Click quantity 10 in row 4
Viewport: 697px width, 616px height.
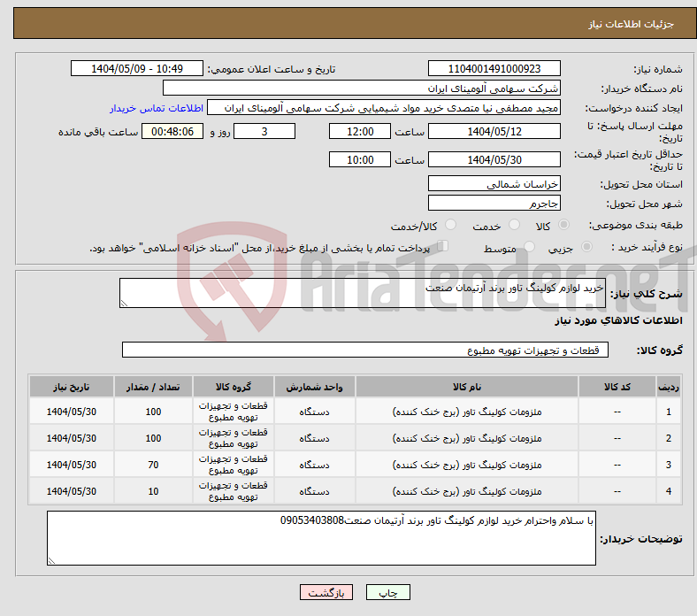click(x=153, y=491)
